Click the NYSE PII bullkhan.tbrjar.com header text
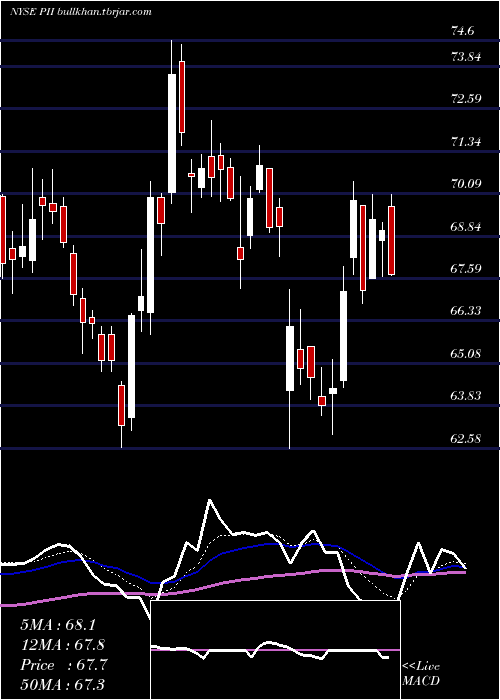The height and width of the screenshot is (700, 500). (x=80, y=12)
